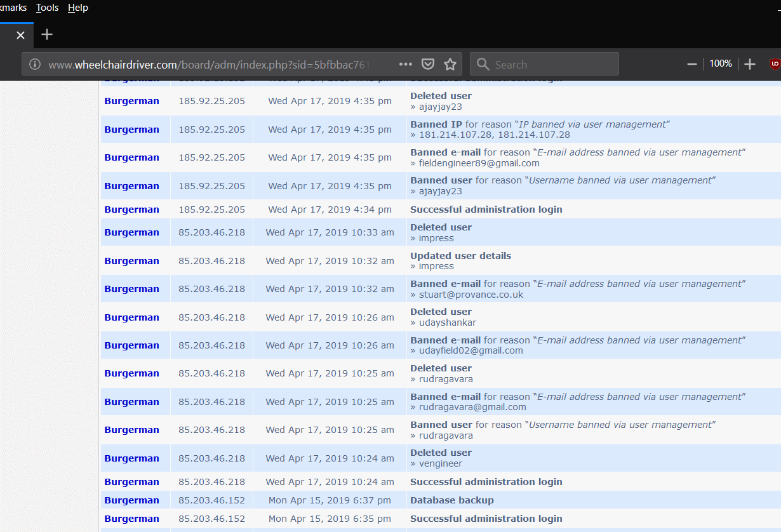Zoom out using the minus button

tap(692, 64)
